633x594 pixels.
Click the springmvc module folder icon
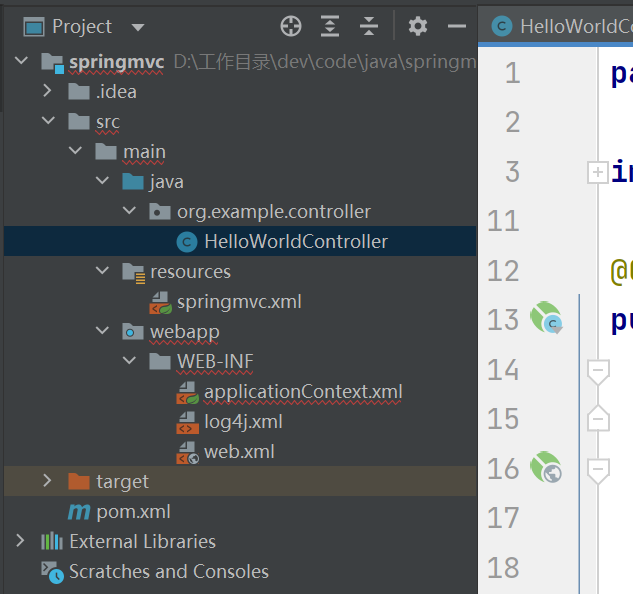[52, 63]
